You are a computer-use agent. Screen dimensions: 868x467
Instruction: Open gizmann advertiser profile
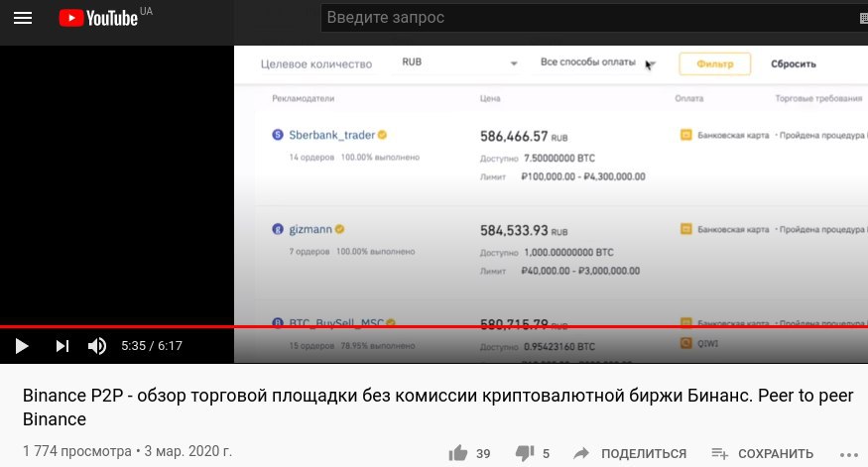coord(310,229)
